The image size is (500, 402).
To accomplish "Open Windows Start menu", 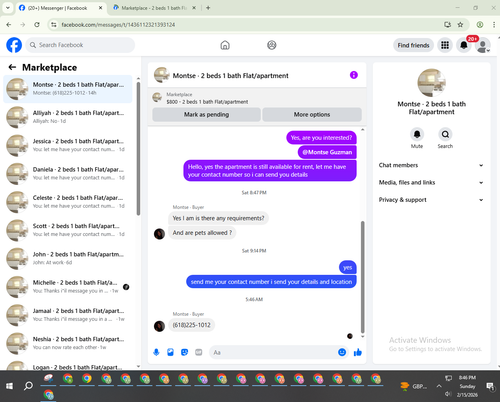I will [x=9, y=386].
